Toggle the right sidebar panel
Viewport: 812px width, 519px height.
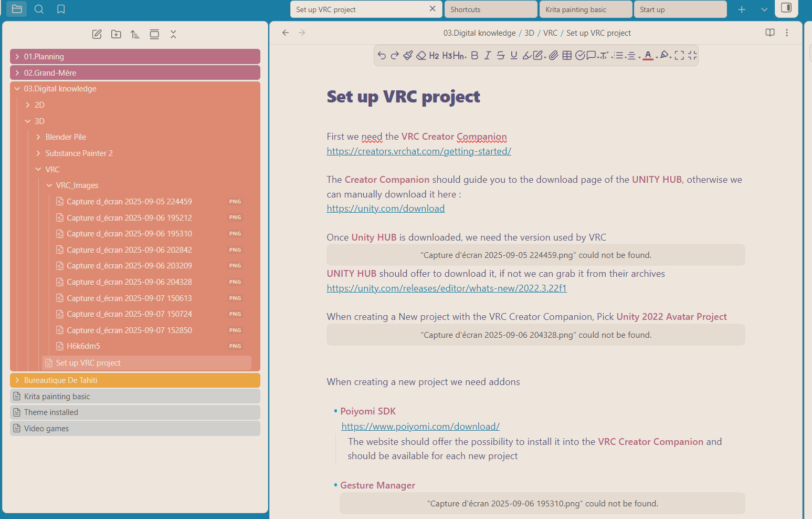point(786,8)
